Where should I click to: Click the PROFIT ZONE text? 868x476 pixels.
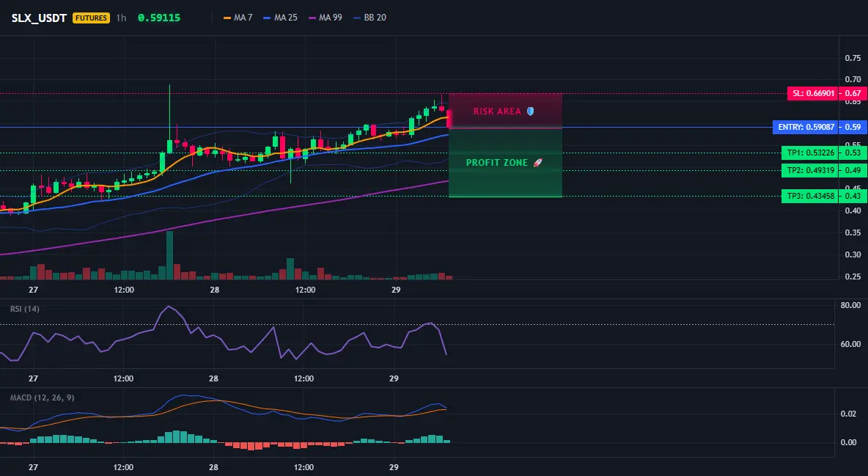coord(497,163)
